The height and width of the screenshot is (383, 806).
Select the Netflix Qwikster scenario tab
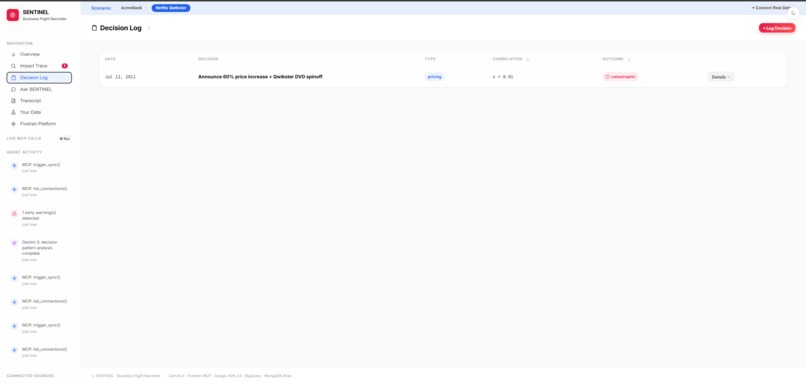click(x=171, y=8)
